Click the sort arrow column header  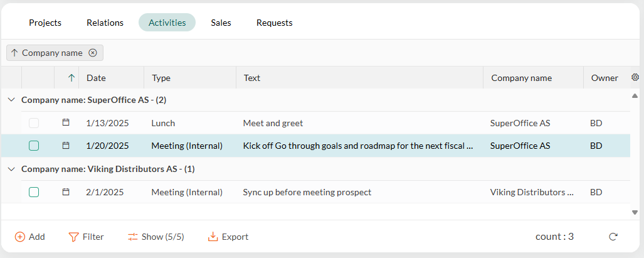tap(72, 78)
